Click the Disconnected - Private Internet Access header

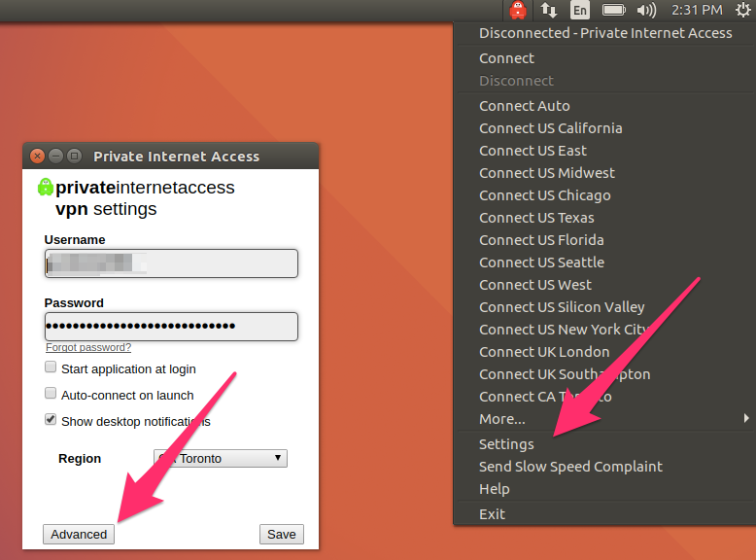604,33
